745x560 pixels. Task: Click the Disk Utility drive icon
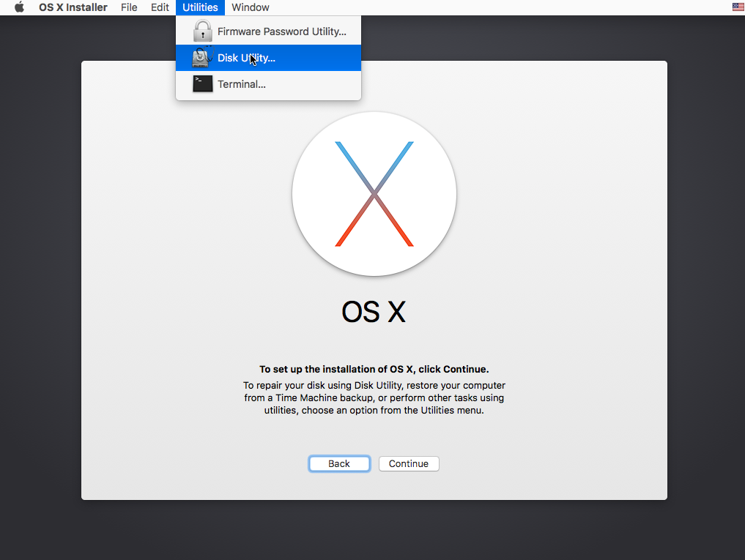[201, 57]
